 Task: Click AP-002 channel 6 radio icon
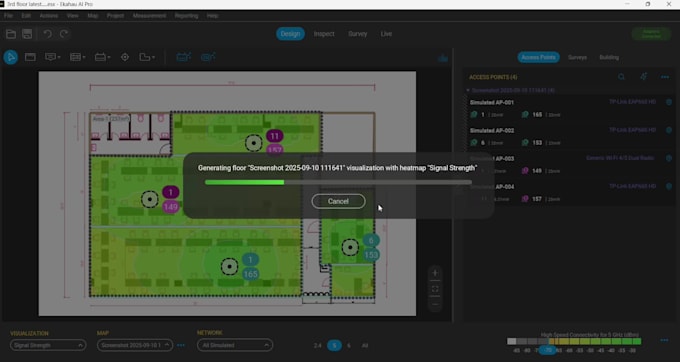pos(474,142)
